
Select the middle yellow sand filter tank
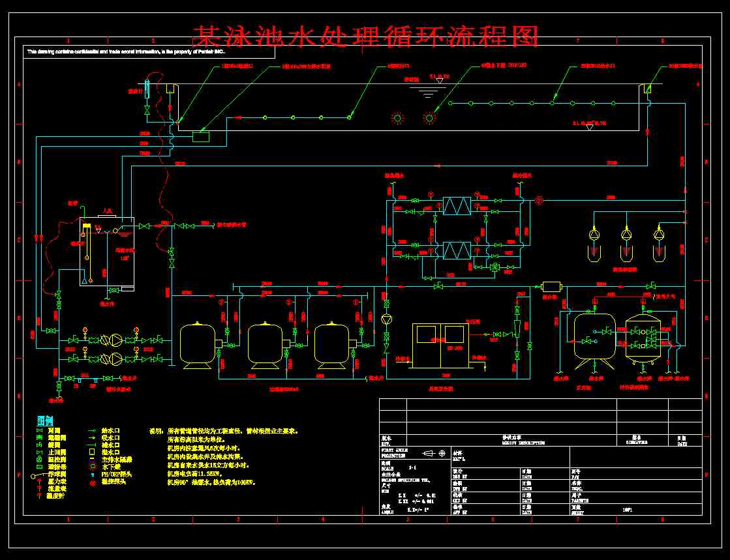[266, 345]
